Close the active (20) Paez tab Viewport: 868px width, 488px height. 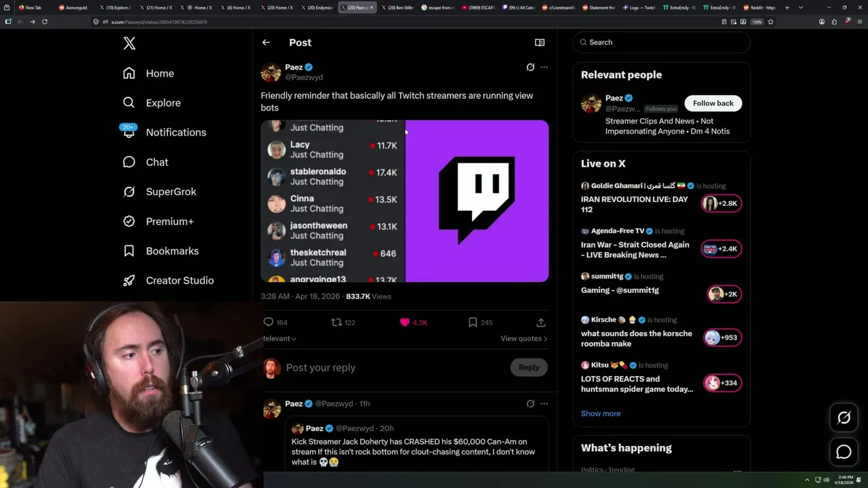tap(372, 7)
